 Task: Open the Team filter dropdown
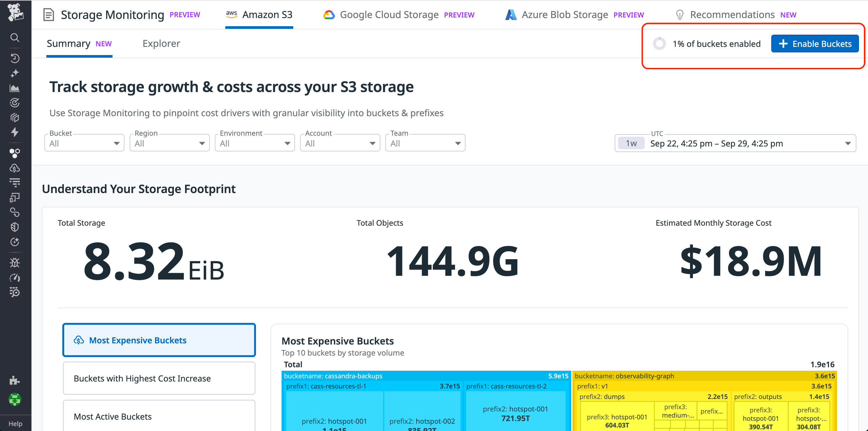tap(425, 144)
